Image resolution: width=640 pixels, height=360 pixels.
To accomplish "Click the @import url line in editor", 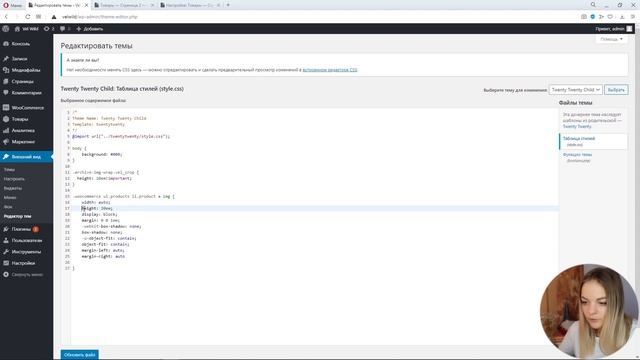I will (x=121, y=136).
